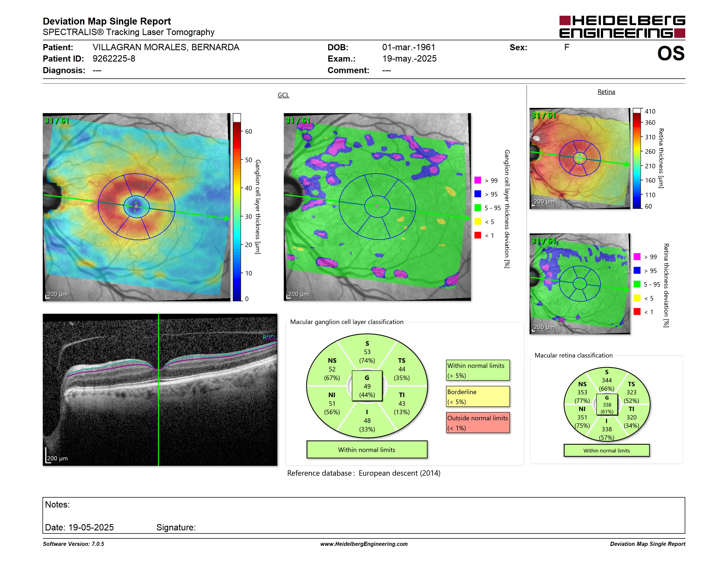Select DOB value 01-mar.-1961

point(409,47)
